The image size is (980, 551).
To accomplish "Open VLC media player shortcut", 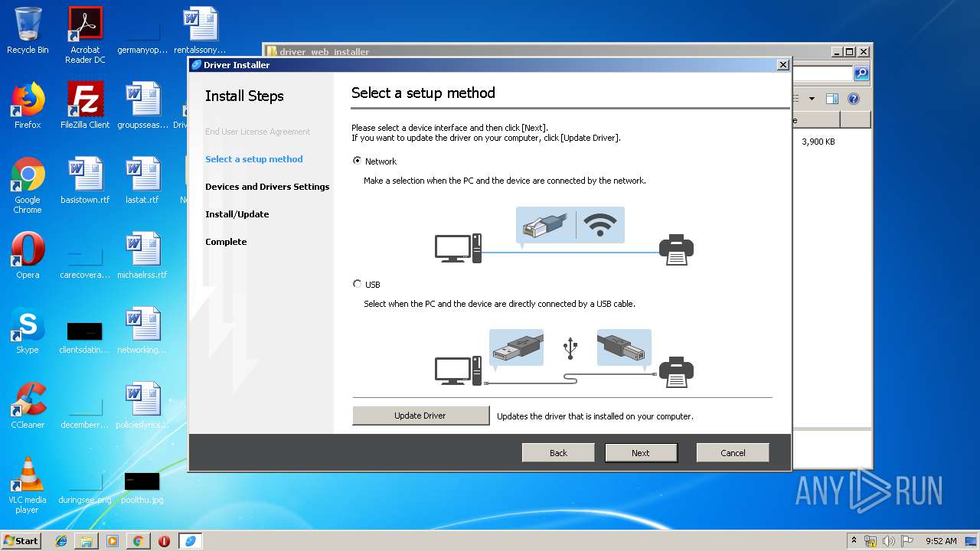I will (x=28, y=485).
